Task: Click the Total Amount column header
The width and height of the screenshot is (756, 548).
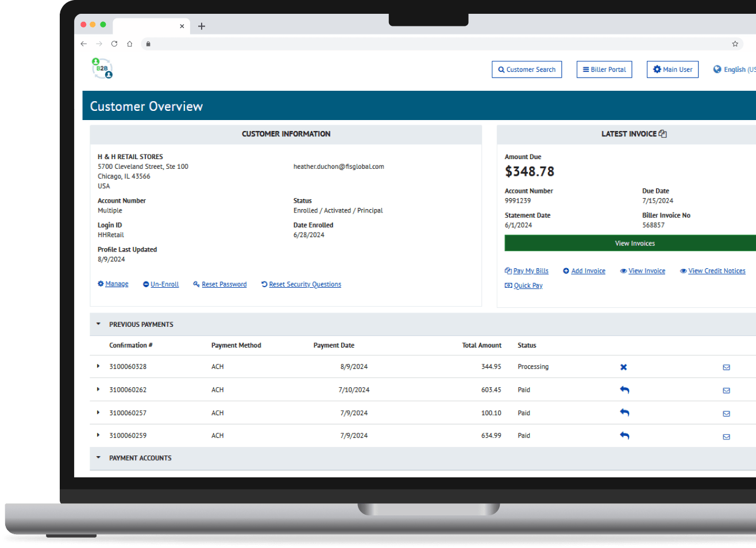Action: click(481, 345)
